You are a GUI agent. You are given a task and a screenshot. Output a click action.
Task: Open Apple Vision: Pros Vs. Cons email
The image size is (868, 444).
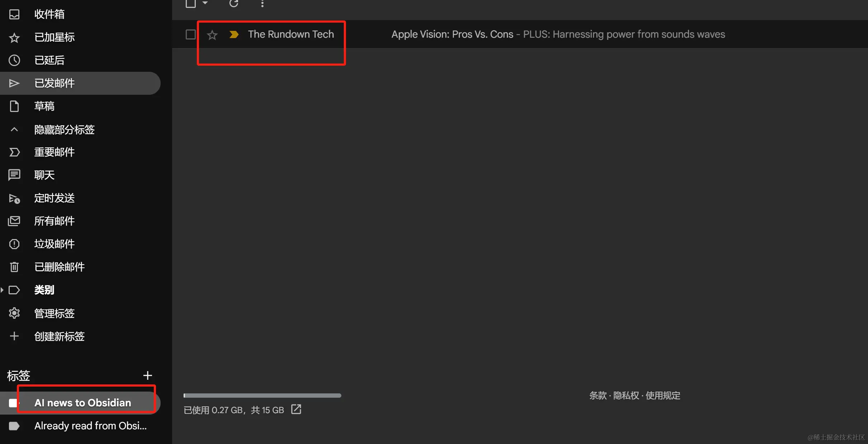(x=452, y=34)
